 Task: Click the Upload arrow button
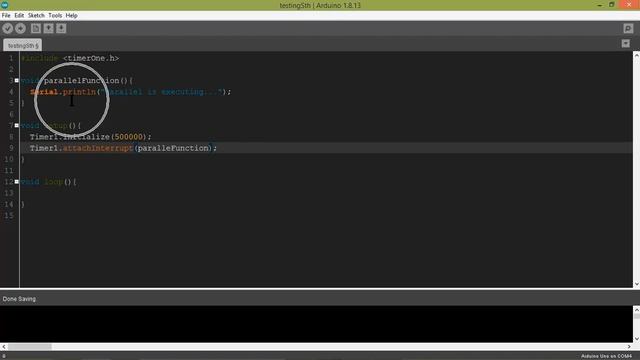click(x=20, y=28)
